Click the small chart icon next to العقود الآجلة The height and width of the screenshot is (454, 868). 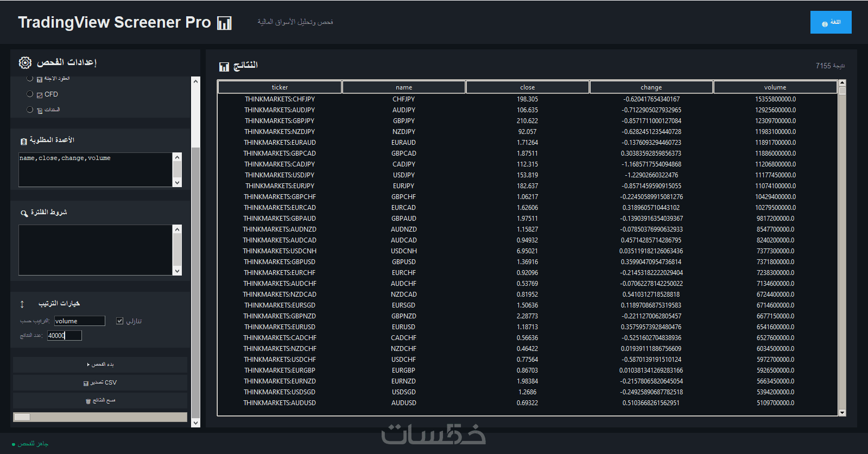click(x=40, y=79)
